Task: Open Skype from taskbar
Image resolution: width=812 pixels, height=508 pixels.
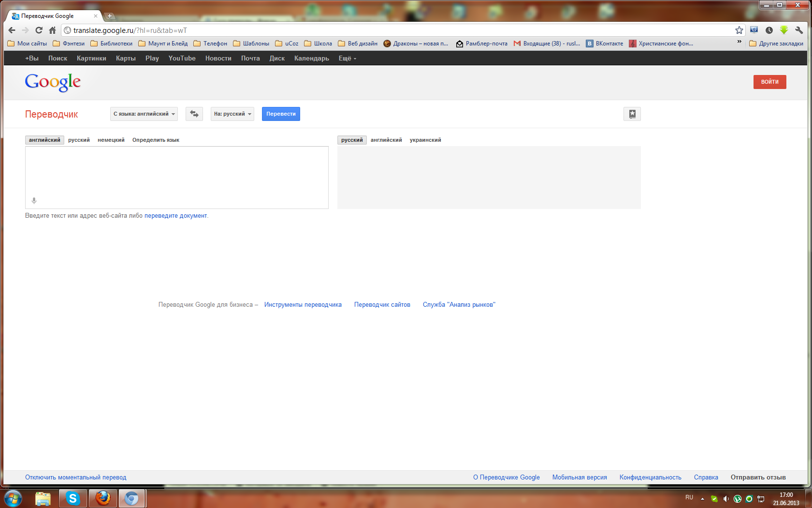Action: 73,498
